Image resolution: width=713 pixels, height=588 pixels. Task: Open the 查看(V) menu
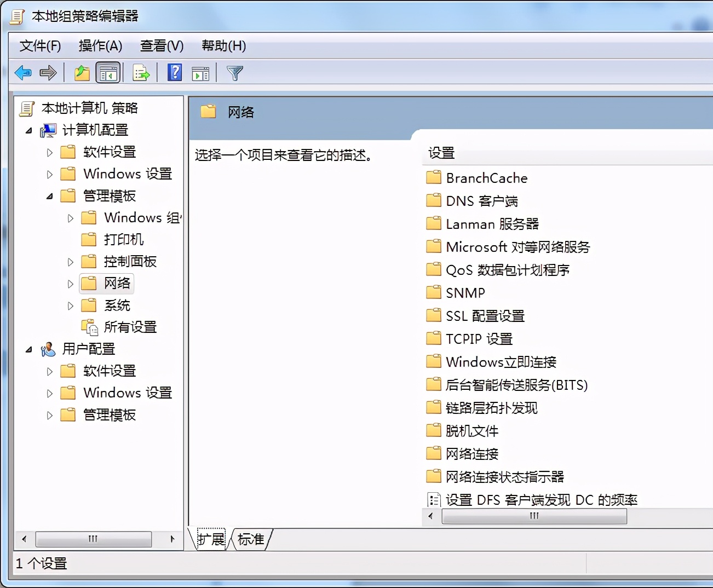[161, 46]
